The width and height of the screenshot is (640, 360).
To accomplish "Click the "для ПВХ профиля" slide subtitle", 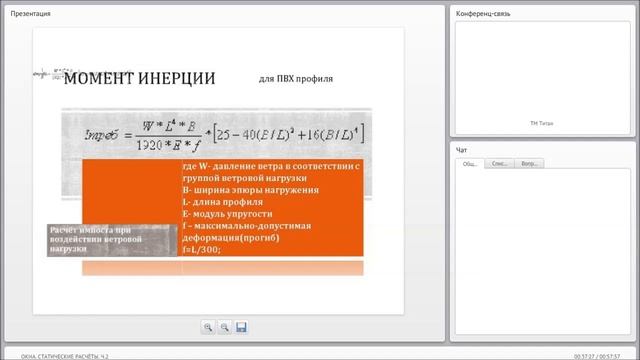I will pyautogui.click(x=296, y=79).
